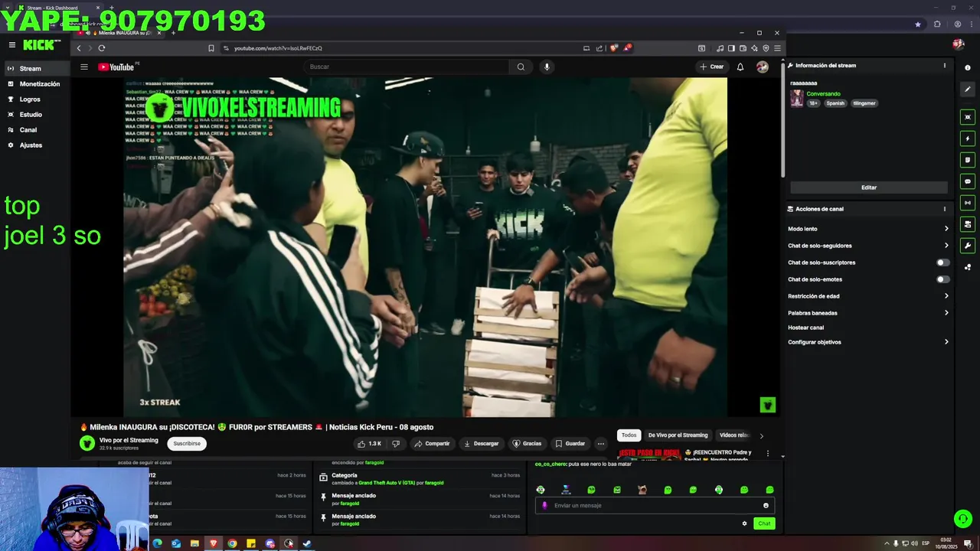Viewport: 980px width, 551px height.
Task: Bookmark the page via address bar icon
Action: click(211, 48)
